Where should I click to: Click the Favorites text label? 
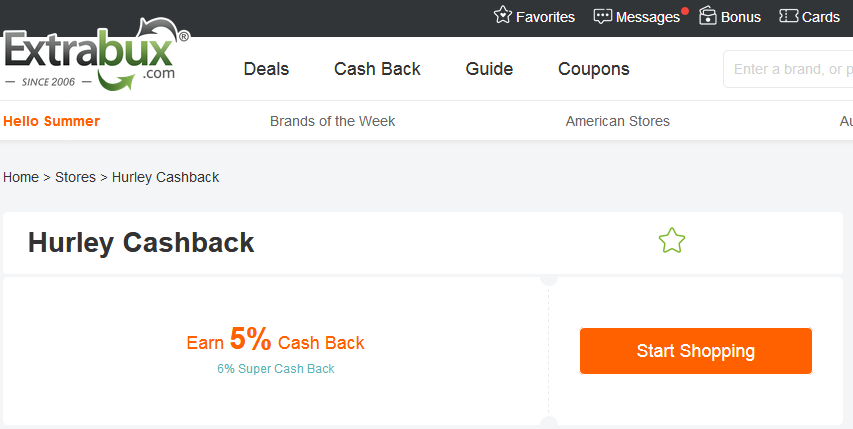545,17
